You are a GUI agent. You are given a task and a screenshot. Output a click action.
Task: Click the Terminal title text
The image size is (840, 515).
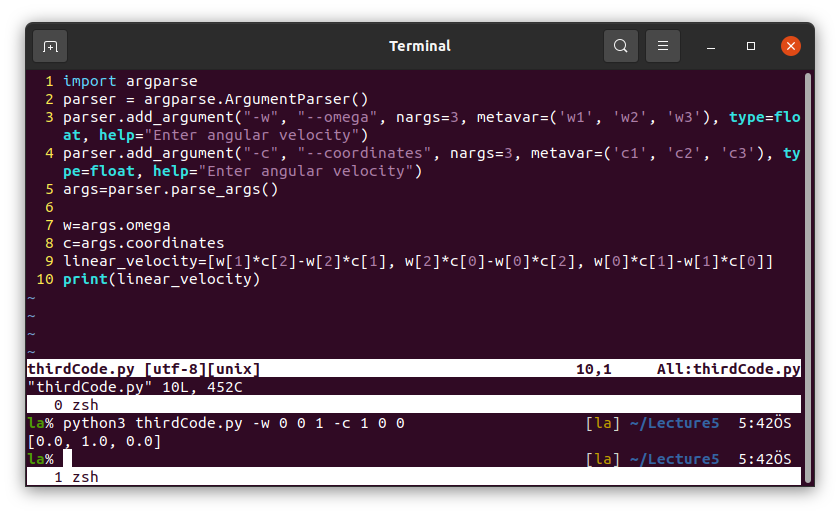(x=419, y=46)
